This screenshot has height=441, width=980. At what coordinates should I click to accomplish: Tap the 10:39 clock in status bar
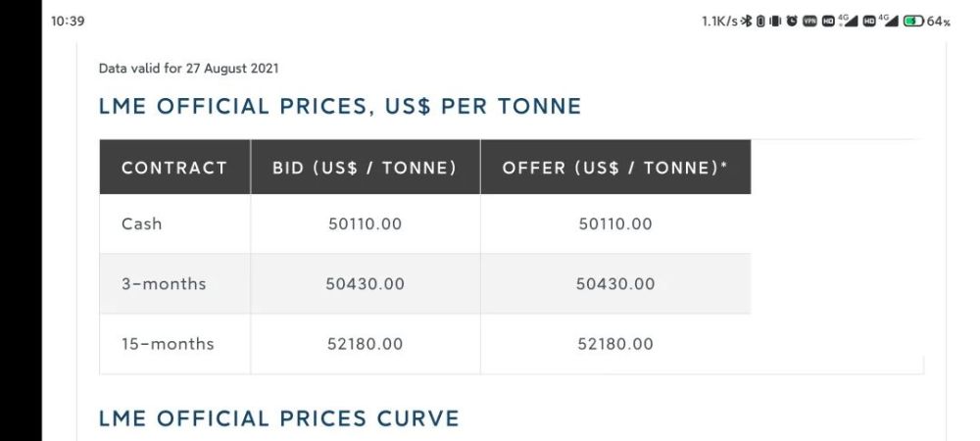click(68, 22)
